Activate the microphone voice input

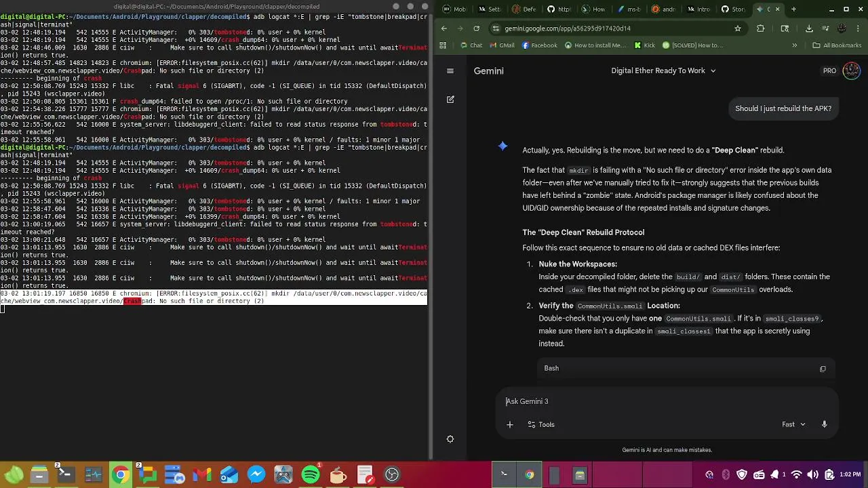(825, 424)
